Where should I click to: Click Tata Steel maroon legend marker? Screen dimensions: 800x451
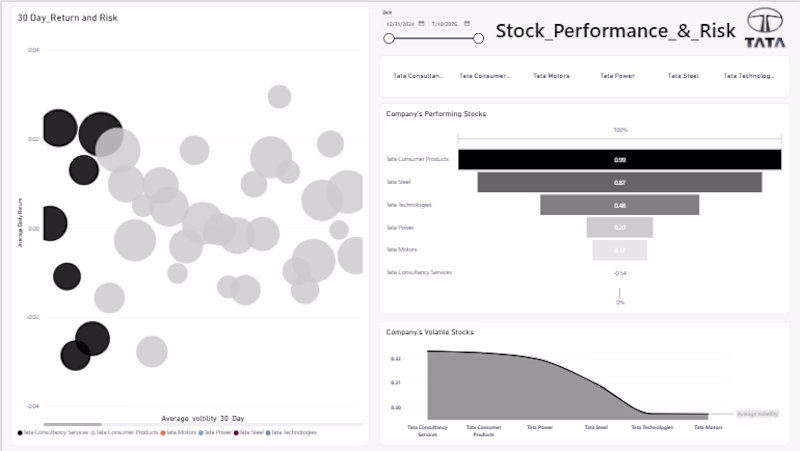236,433
